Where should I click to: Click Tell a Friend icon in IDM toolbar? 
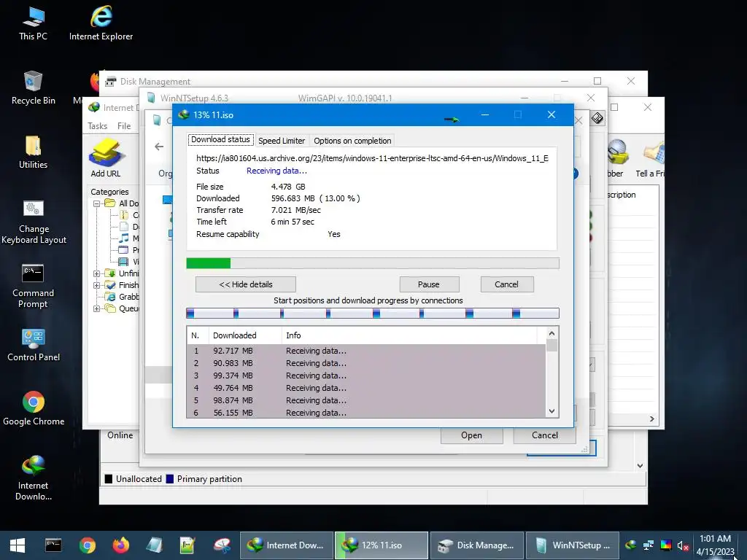click(651, 158)
